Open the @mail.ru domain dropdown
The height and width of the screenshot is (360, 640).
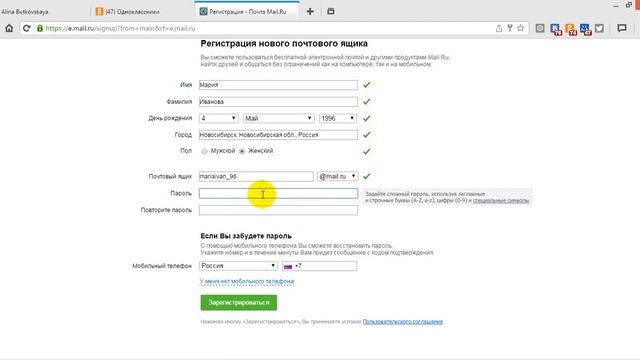(x=338, y=176)
